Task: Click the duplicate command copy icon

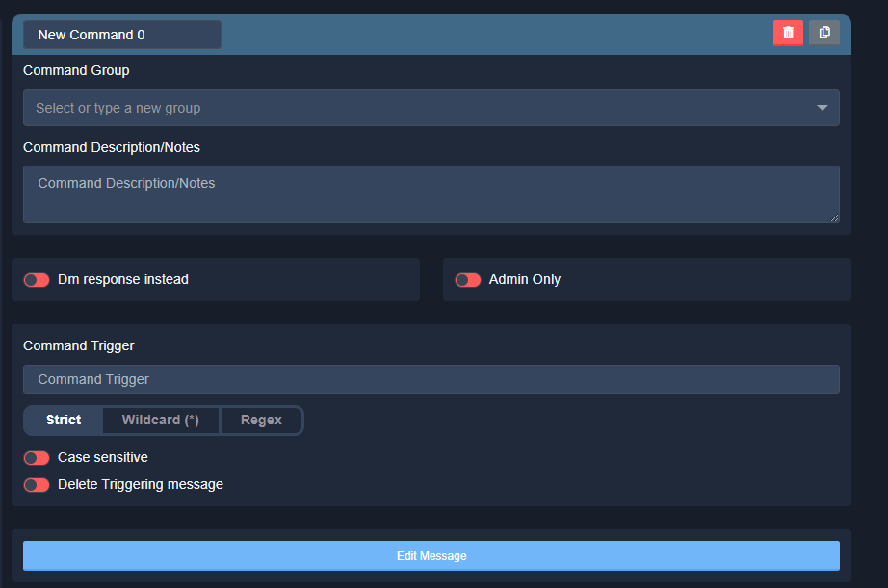Action: (x=824, y=33)
